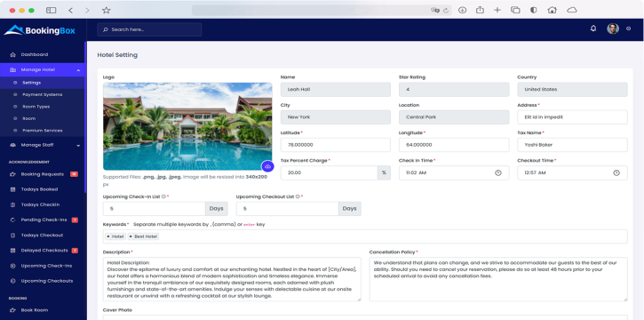Remove the Hotel keyword tag
This screenshot has width=644, height=320.
click(108, 236)
